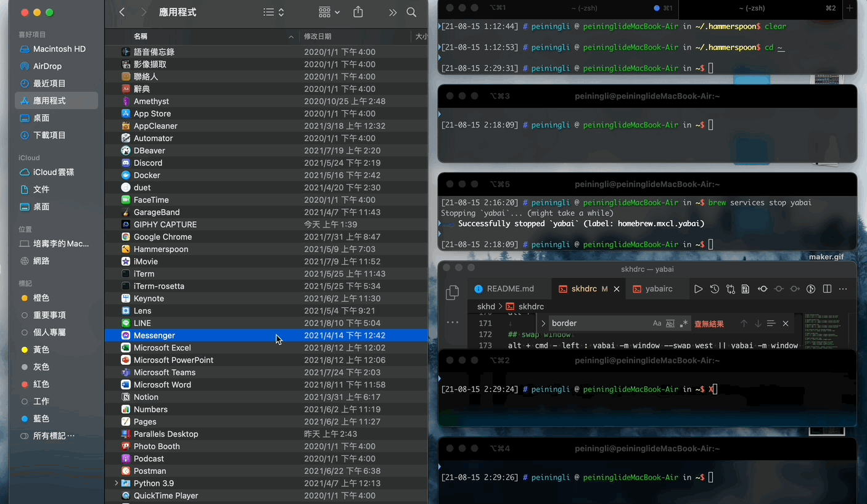
Task: Open Explorer icon in VS Code activity bar
Action: (452, 293)
